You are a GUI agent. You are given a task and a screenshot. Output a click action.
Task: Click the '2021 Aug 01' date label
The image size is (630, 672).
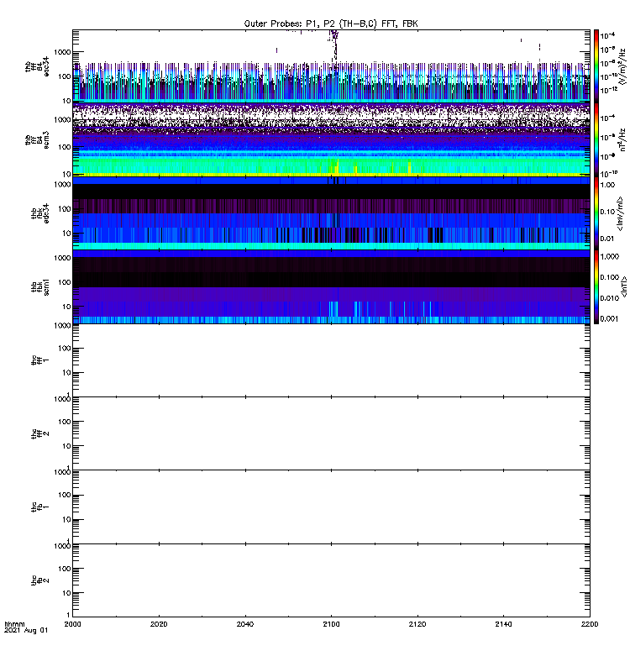click(26, 631)
